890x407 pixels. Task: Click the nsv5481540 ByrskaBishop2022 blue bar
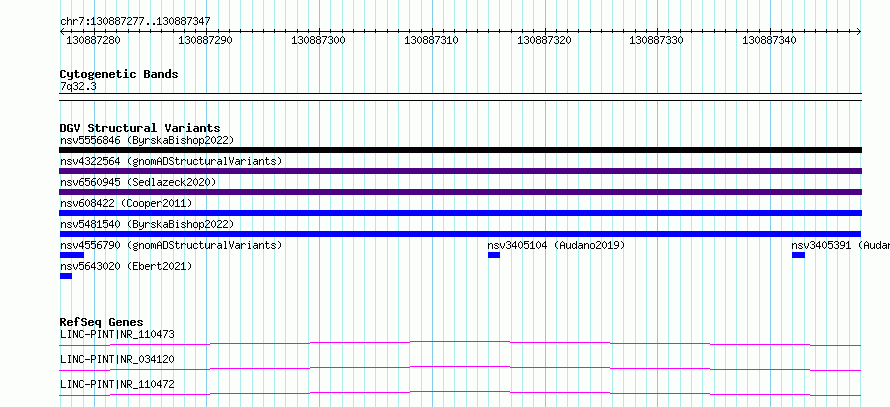coord(460,234)
